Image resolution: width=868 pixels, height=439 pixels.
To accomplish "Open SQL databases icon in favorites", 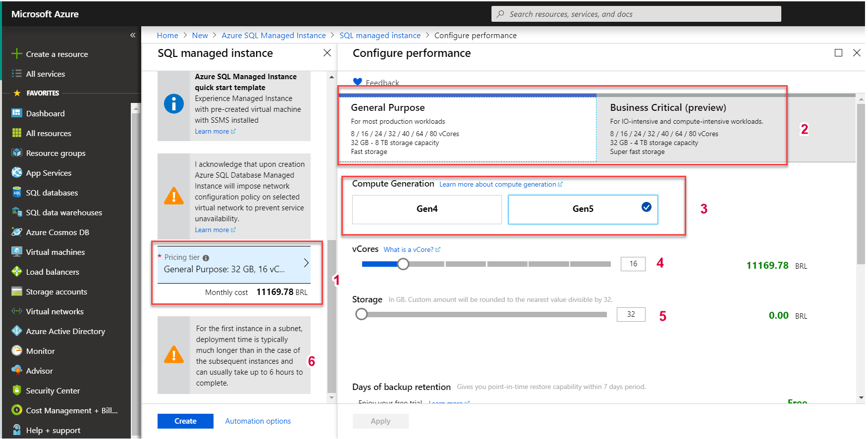I will coord(17,193).
